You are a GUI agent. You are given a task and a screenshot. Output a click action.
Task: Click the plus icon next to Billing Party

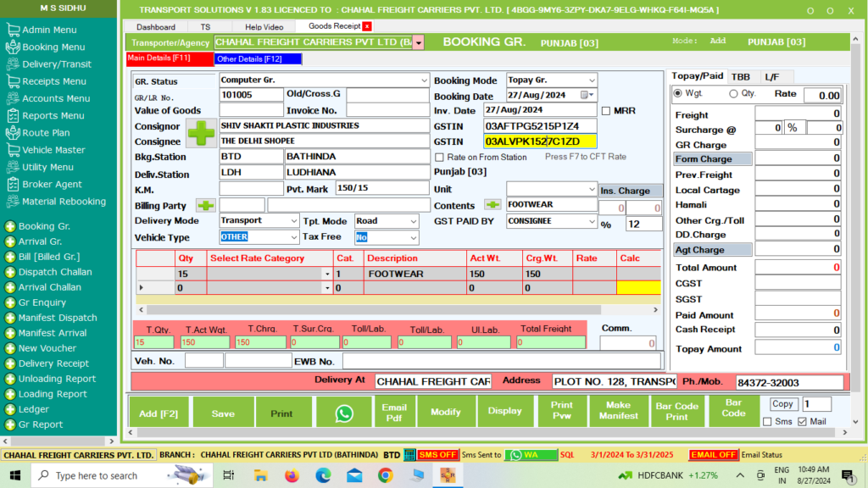tap(206, 205)
